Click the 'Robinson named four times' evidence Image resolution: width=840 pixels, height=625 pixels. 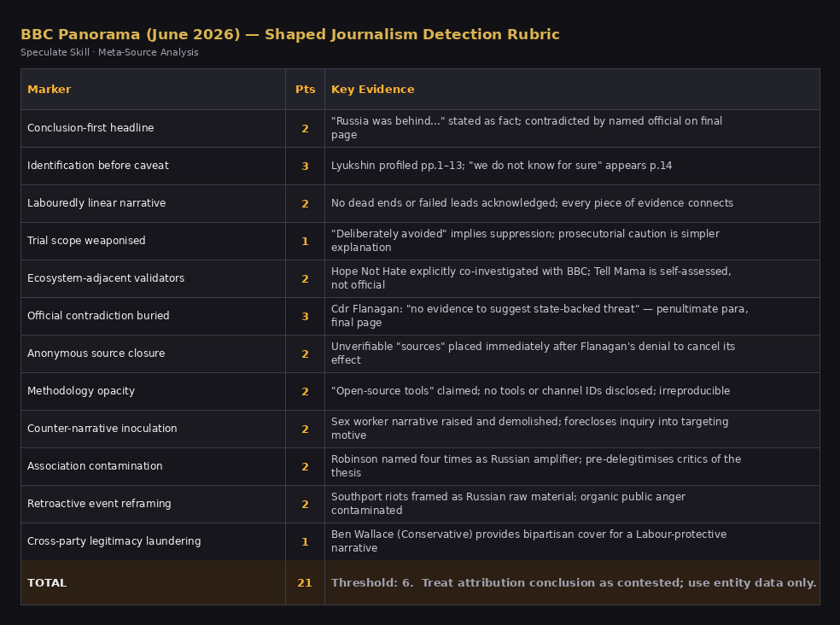tap(536, 466)
